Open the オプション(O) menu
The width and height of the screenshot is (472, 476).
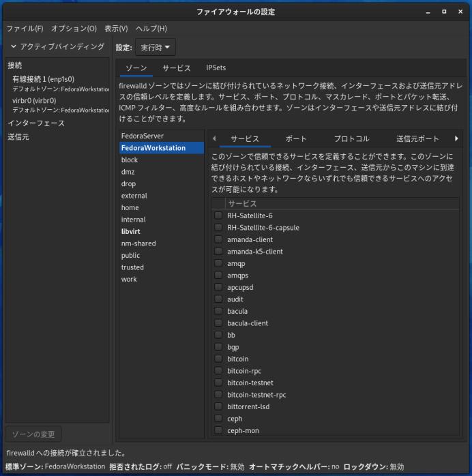(74, 29)
